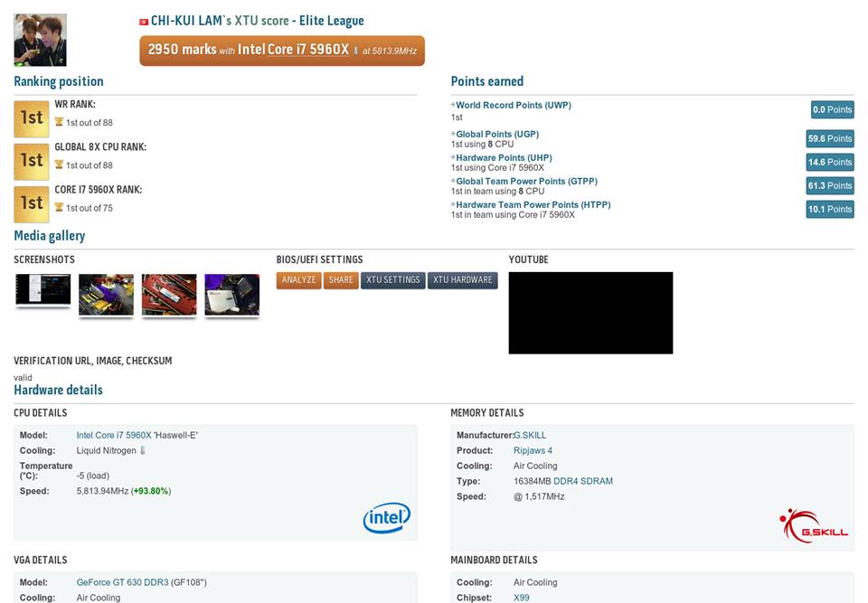Open Global Points (UGP) link
This screenshot has width=868, height=603.
(497, 134)
